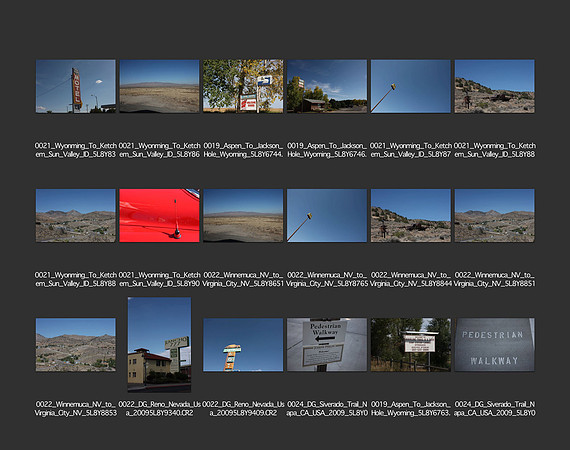Open desert plain thumbnail labeled 5L8Y86
570x450 pixels.
click(160, 86)
